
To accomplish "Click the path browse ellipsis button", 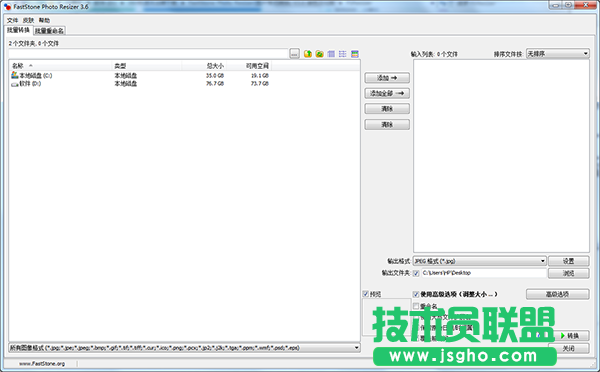I will 294,54.
